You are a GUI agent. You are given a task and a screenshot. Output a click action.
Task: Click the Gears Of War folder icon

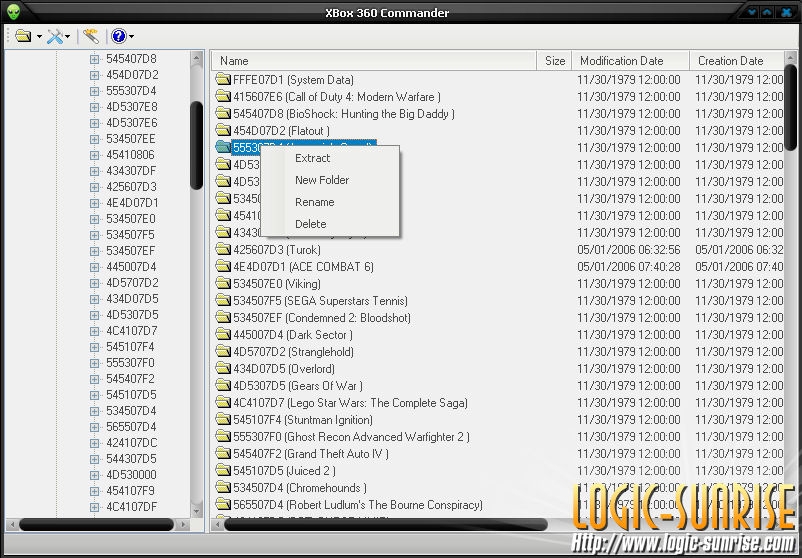pyautogui.click(x=223, y=385)
